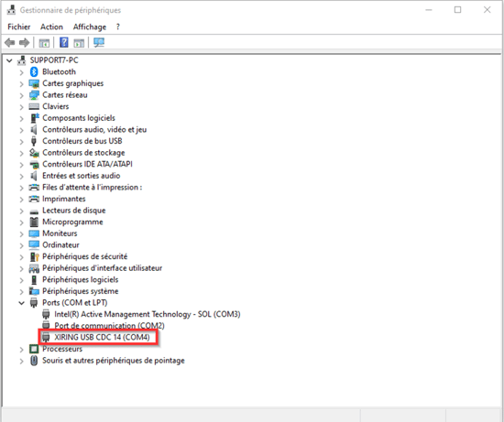
Task: Click the forward arrow toolbar icon
Action: [25, 42]
